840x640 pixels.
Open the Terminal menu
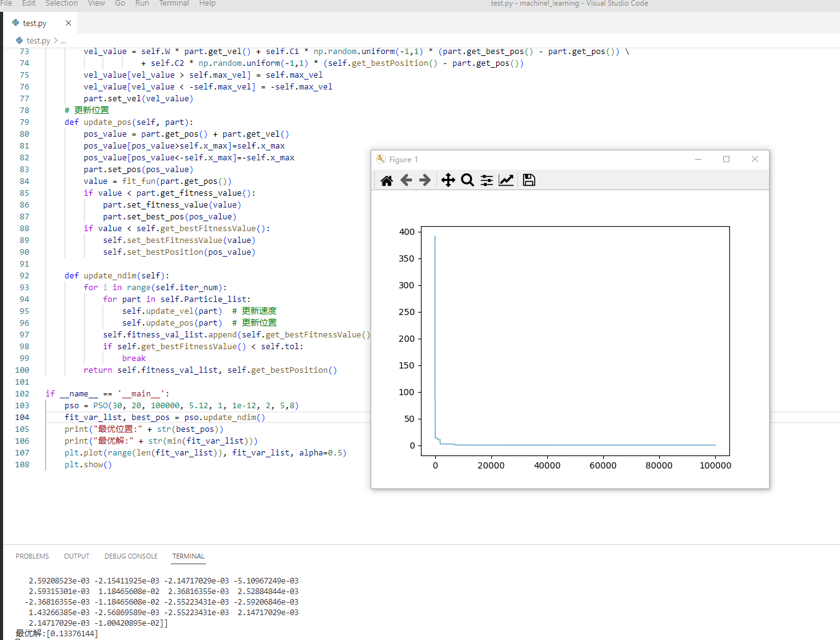[x=174, y=4]
